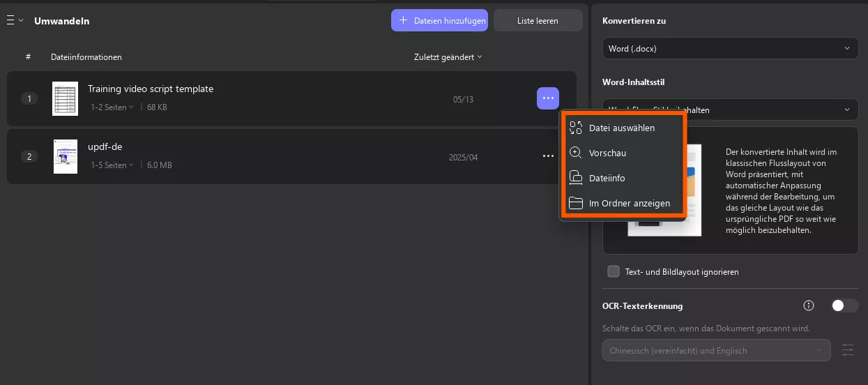
Task: Expand the Word-Inhaltsstil dropdown
Action: coord(730,110)
